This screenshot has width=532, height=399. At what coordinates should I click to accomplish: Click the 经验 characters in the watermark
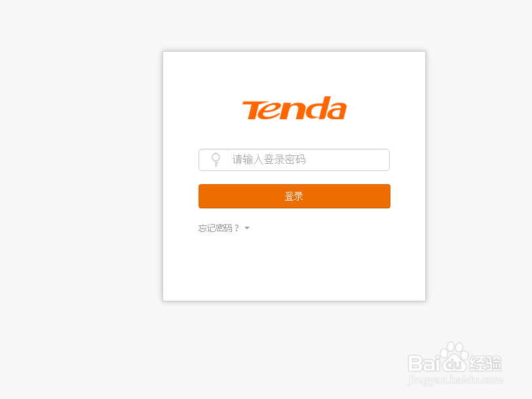click(485, 364)
